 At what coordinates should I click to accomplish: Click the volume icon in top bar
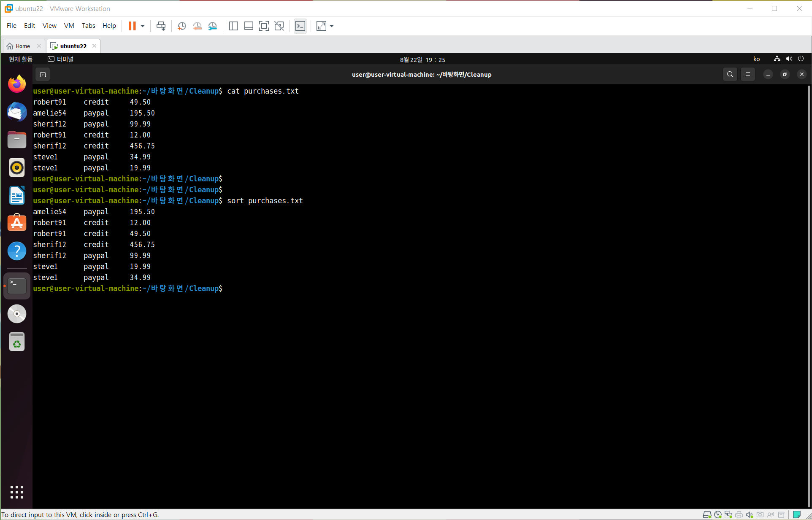point(789,59)
